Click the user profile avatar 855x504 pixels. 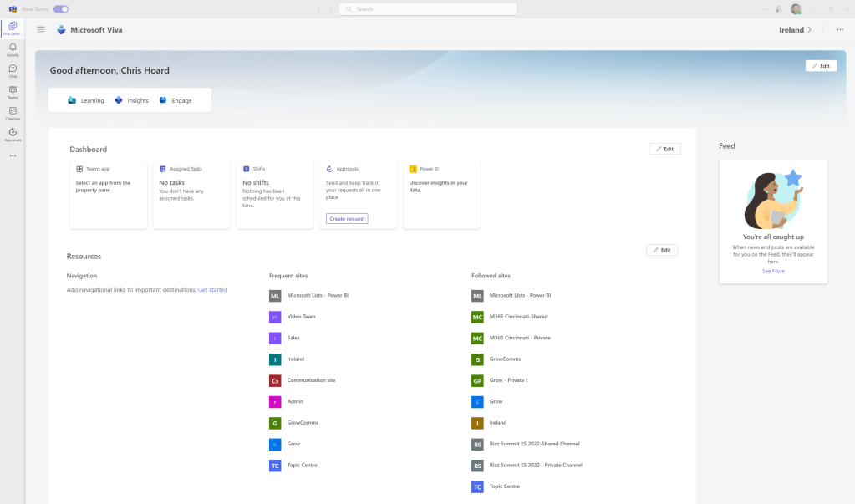pos(796,9)
